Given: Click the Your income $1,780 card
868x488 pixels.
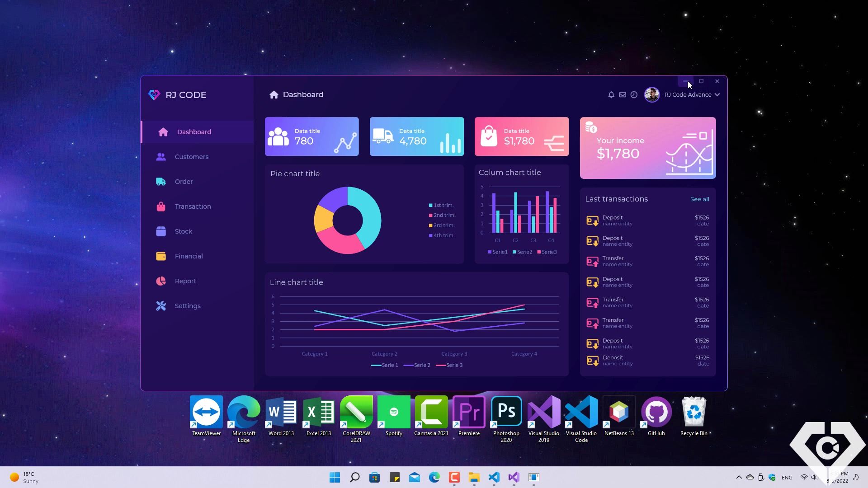Looking at the screenshot, I should tap(647, 148).
